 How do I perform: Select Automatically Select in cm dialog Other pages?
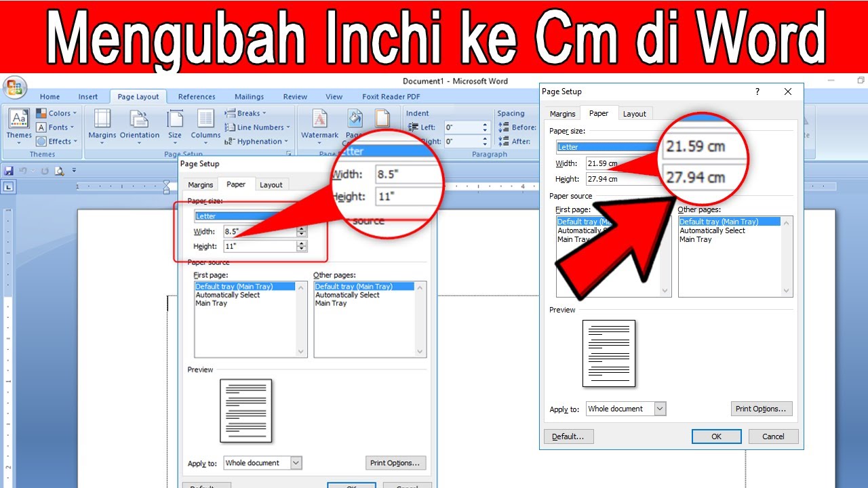[x=712, y=230]
